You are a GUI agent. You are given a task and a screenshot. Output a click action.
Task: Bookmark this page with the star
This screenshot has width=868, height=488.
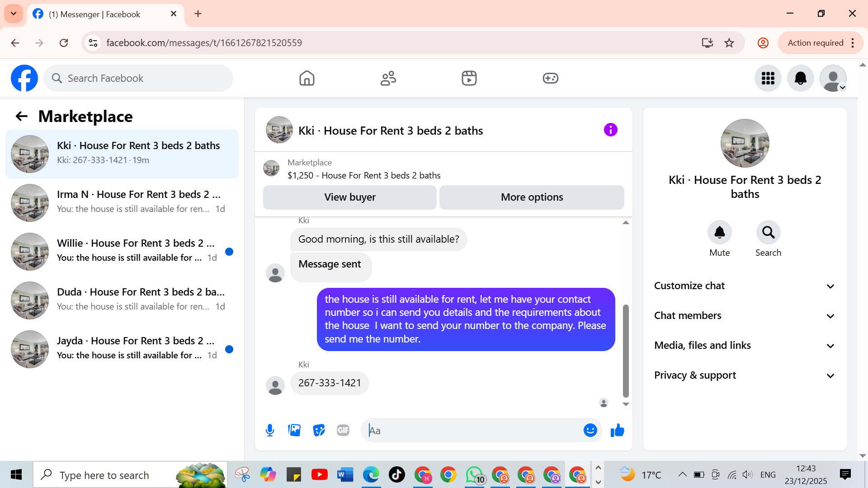pos(729,43)
